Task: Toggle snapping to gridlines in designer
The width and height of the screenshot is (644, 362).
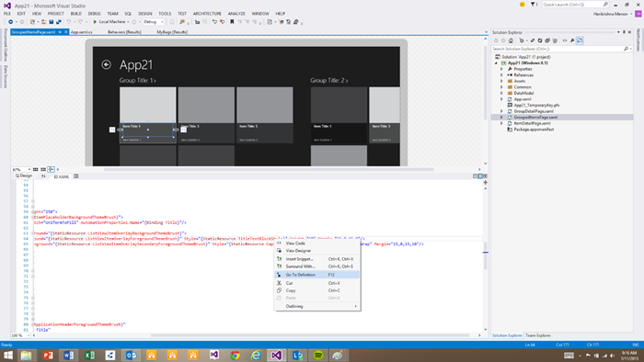Action: coord(43,169)
